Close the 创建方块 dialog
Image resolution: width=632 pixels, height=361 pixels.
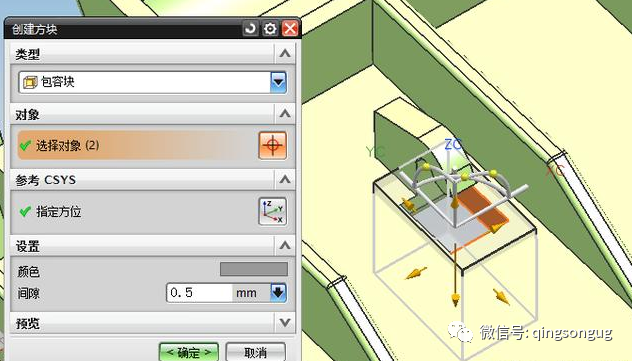coord(290,29)
